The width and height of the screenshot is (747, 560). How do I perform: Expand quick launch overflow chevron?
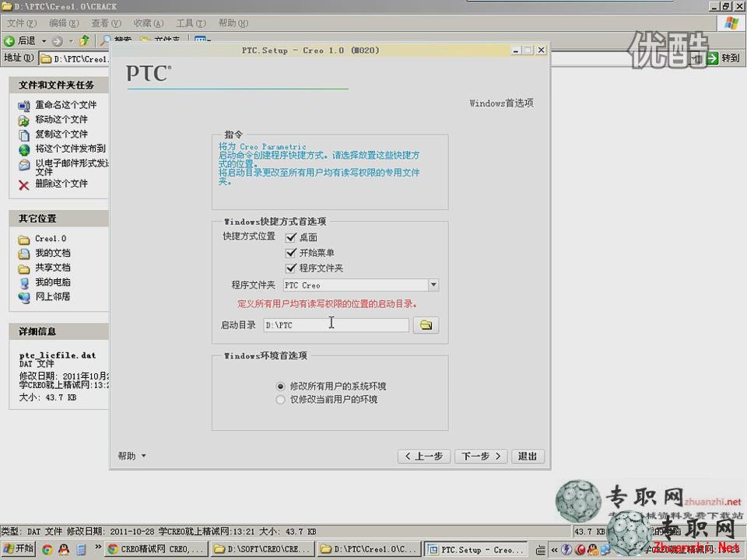pyautogui.click(x=98, y=547)
